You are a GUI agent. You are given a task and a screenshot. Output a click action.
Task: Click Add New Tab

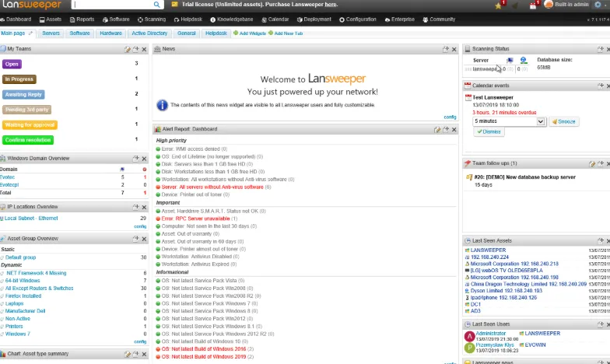pos(286,33)
